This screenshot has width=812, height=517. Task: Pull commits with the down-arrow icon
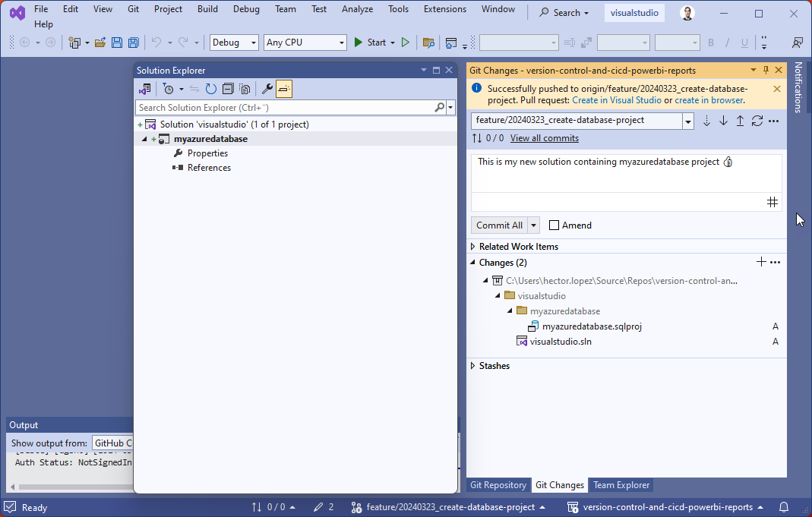point(723,121)
